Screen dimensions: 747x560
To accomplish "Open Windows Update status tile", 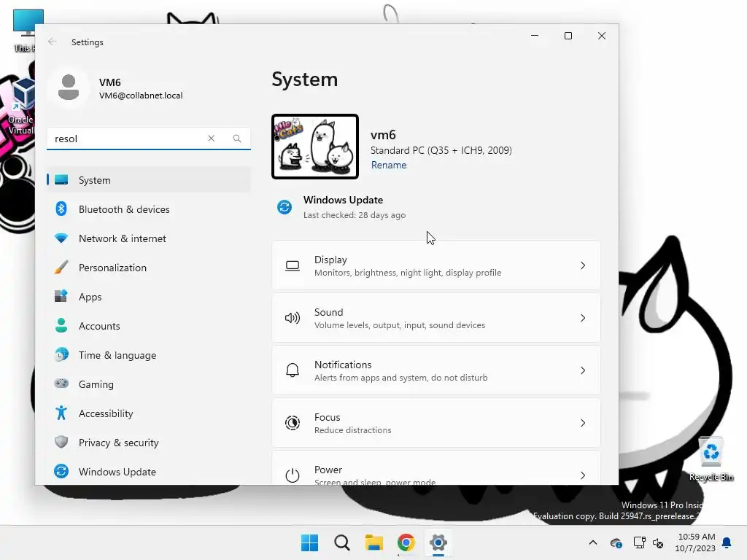I will tap(342, 207).
